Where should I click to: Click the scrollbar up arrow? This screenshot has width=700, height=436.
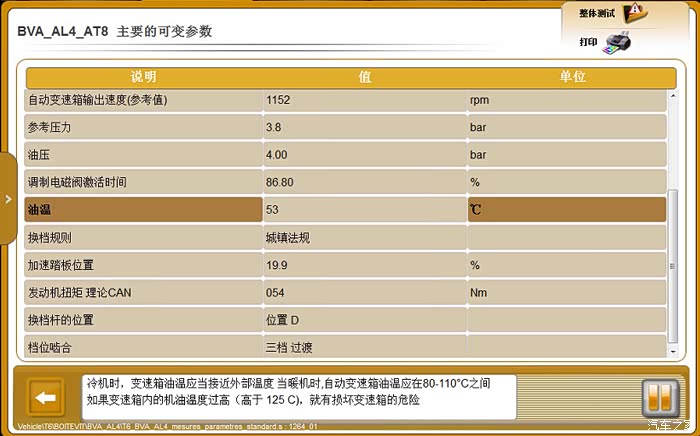673,96
